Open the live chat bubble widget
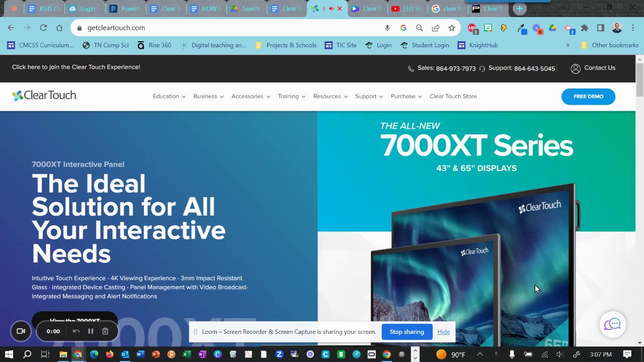Image resolution: width=644 pixels, height=362 pixels. (x=612, y=324)
